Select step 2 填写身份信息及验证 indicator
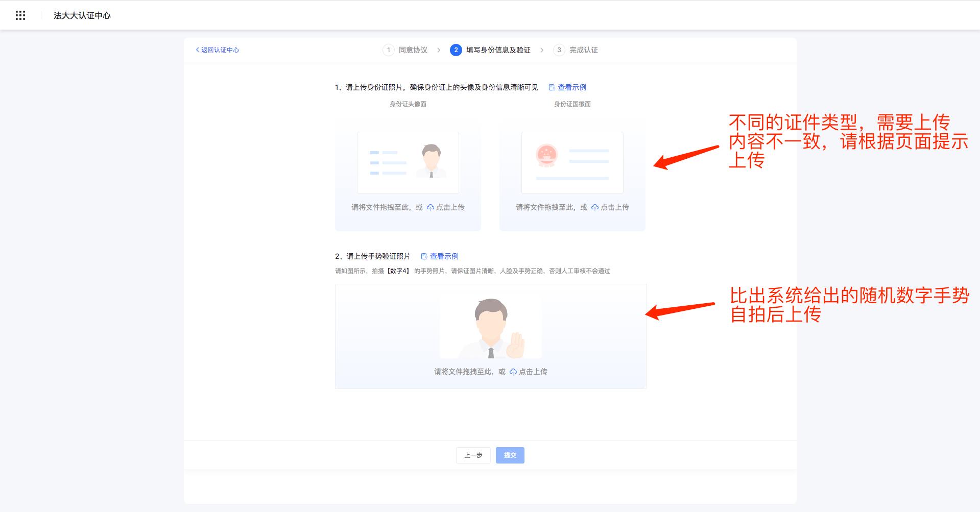The image size is (980, 512). click(x=455, y=50)
